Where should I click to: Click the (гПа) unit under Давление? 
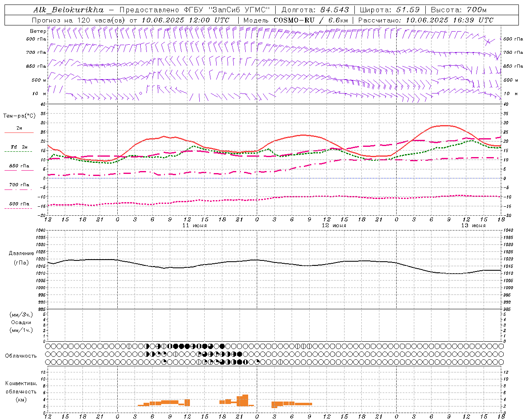[x=21, y=262]
